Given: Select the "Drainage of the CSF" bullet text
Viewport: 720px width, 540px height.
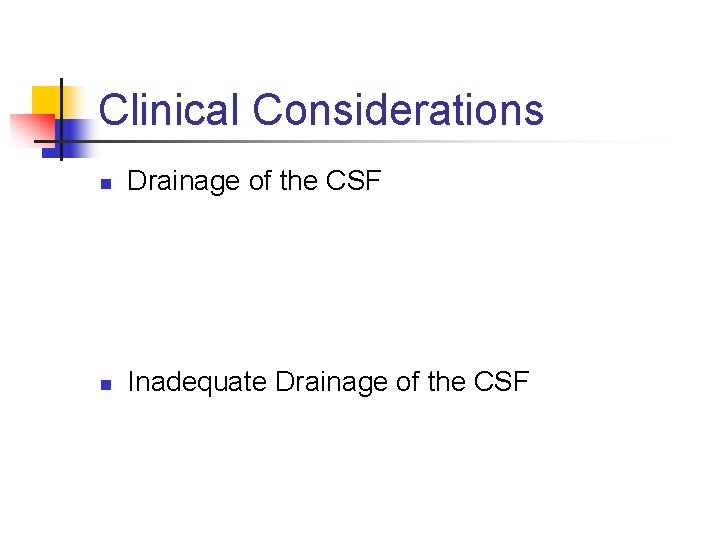Looking at the screenshot, I should (x=254, y=181).
